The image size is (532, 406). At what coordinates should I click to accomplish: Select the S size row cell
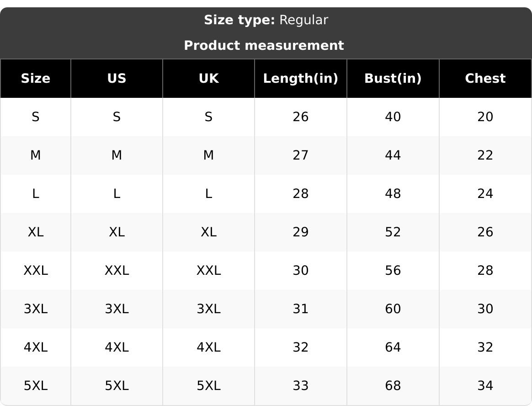[x=36, y=117]
